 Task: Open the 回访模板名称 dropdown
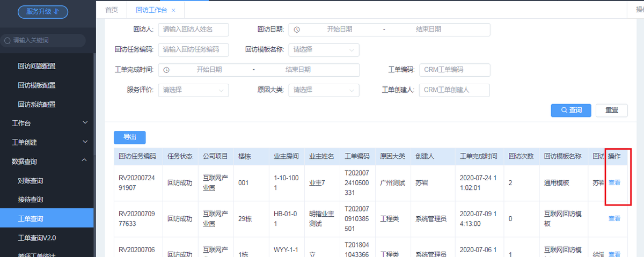tap(324, 49)
